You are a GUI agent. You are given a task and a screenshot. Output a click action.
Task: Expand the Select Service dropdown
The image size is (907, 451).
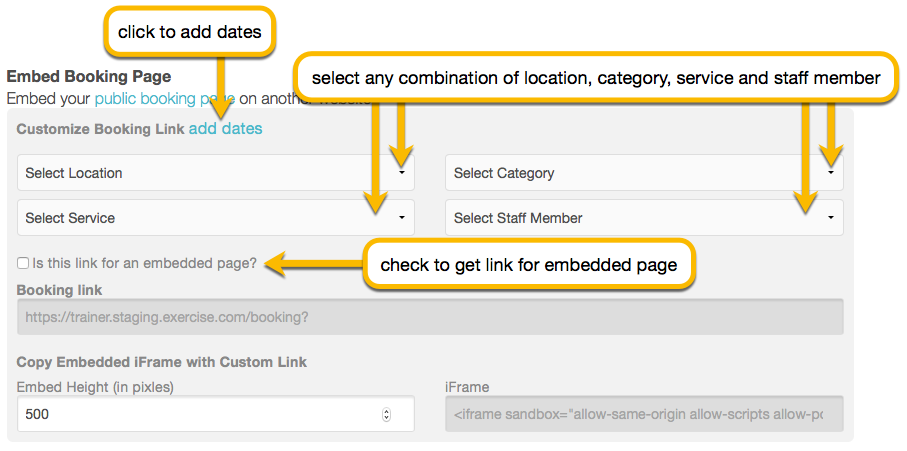216,217
